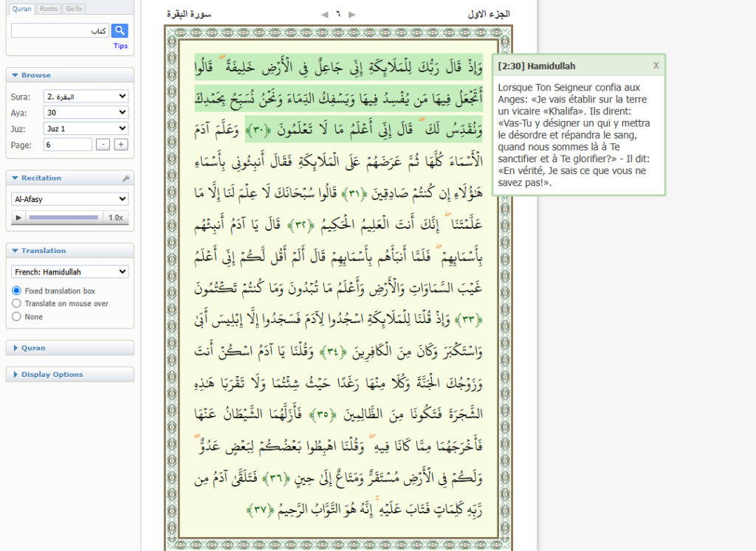756x551 pixels.
Task: Play the Al-Afasy recitation
Action: click(18, 218)
